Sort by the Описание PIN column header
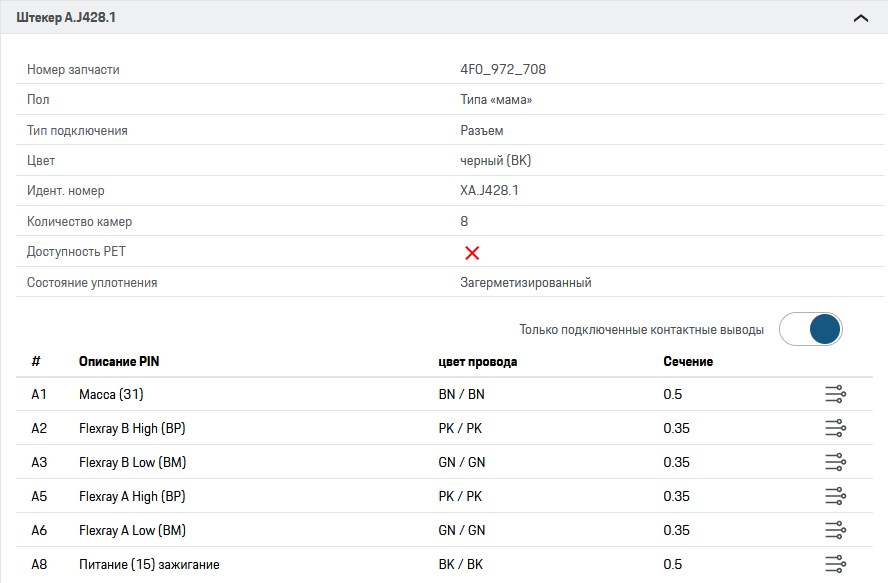 point(119,361)
